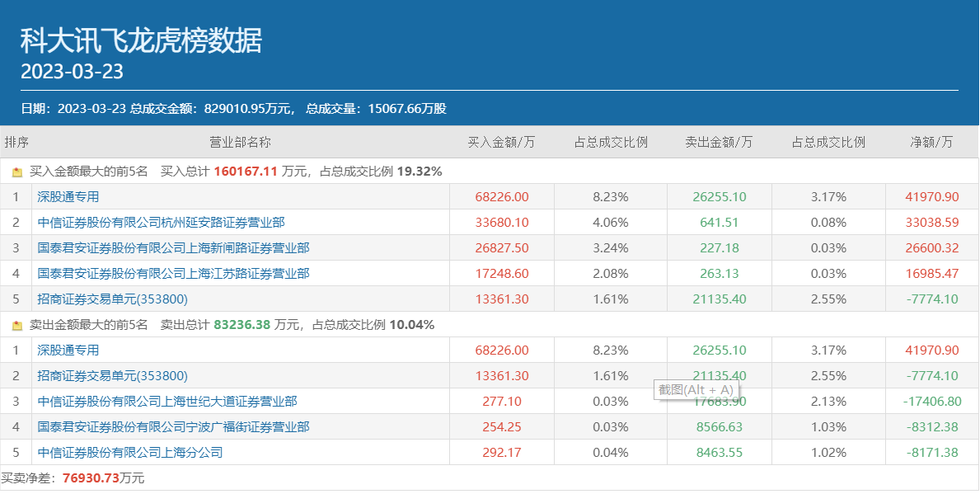Click the buy total value 160167.11
The width and height of the screenshot is (980, 494).
[x=246, y=172]
